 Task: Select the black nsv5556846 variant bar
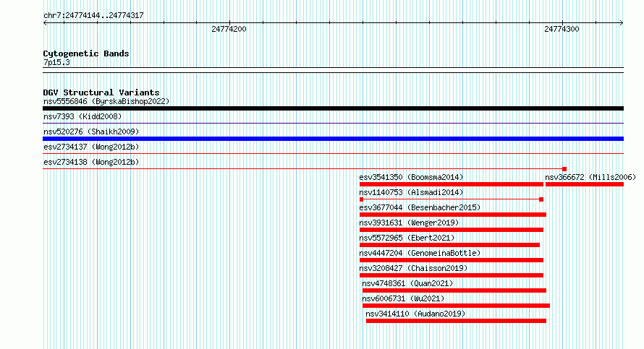(x=333, y=108)
